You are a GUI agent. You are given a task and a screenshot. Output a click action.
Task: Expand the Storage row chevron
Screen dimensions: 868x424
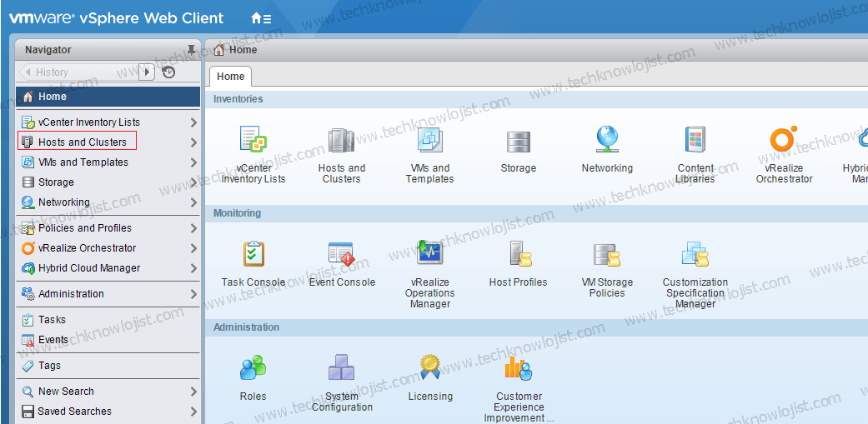(193, 182)
